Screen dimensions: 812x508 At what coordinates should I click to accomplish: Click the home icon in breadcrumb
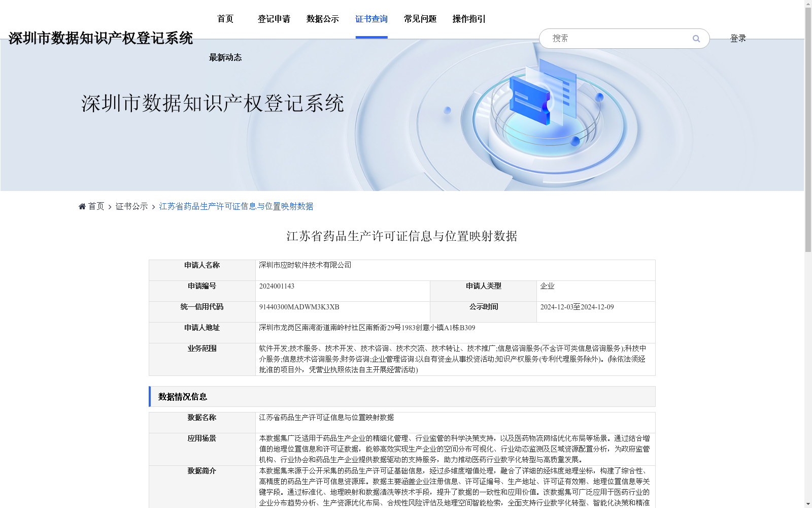tap(82, 206)
